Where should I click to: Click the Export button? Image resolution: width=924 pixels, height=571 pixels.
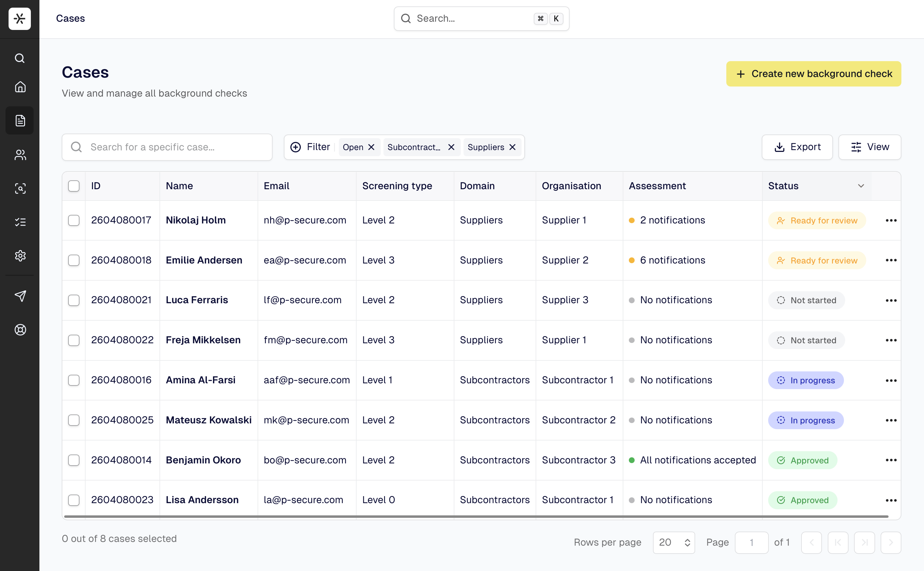(x=797, y=147)
